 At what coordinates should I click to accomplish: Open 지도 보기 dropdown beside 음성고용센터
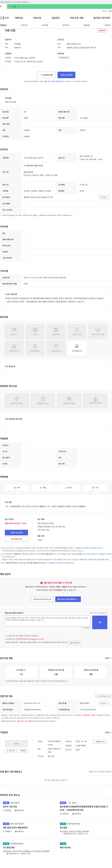[x=104, y=703]
